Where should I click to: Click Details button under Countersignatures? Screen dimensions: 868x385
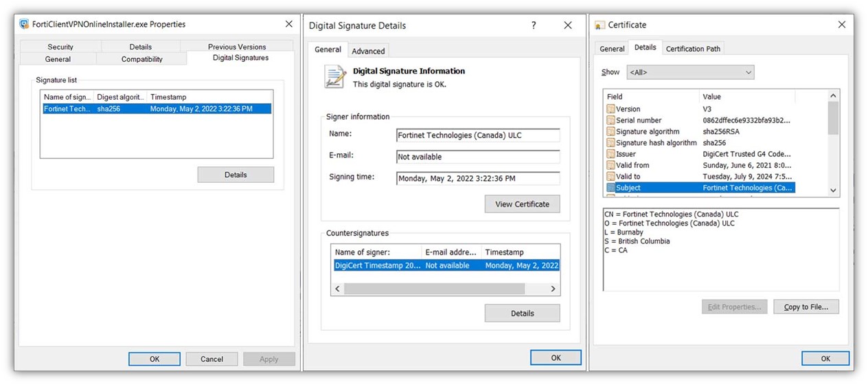tap(523, 313)
